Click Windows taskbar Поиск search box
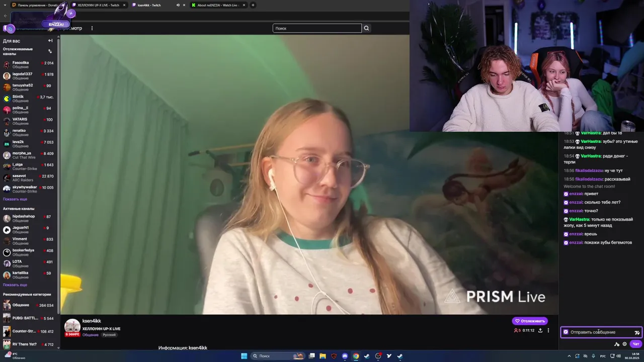This screenshot has height=362, width=644. pyautogui.click(x=278, y=356)
